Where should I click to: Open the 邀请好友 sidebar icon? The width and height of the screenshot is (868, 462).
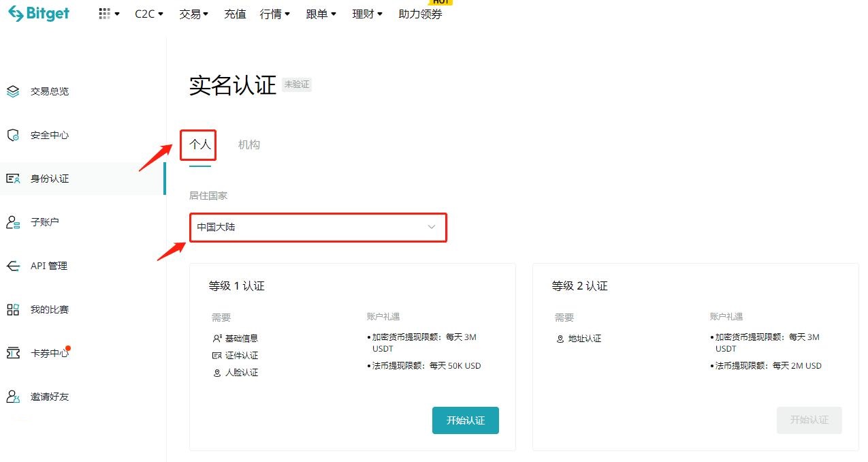12,396
